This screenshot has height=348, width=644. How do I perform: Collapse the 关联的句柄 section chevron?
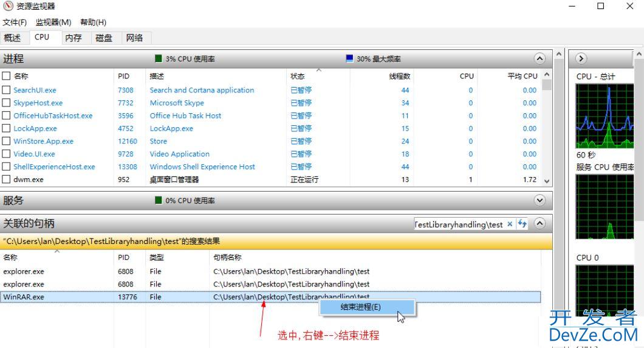[540, 223]
